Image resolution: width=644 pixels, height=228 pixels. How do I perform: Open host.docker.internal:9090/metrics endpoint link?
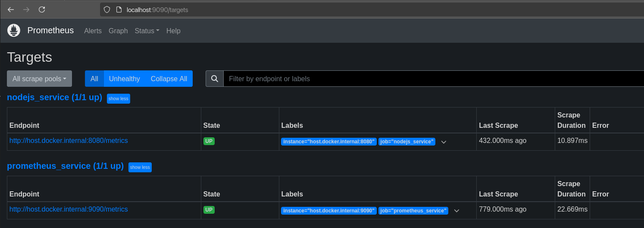pyautogui.click(x=69, y=209)
